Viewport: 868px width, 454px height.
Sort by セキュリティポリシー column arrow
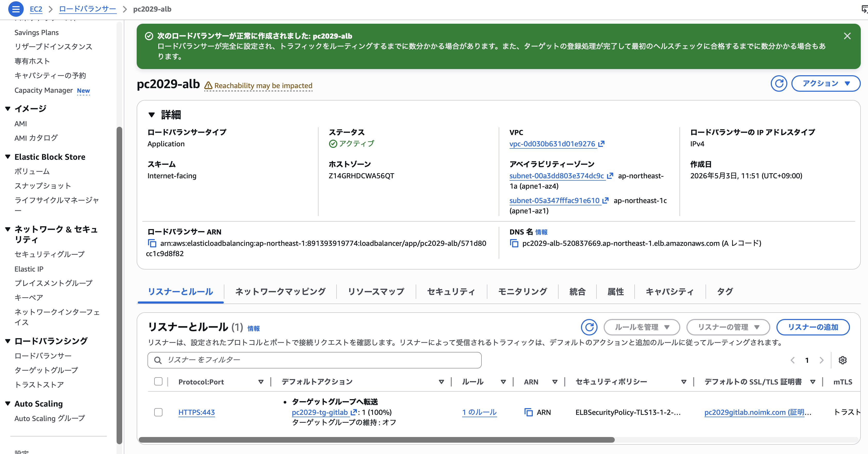pyautogui.click(x=684, y=382)
